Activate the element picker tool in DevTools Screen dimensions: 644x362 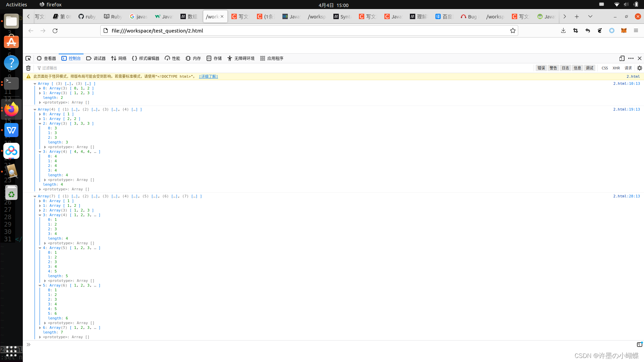point(28,58)
